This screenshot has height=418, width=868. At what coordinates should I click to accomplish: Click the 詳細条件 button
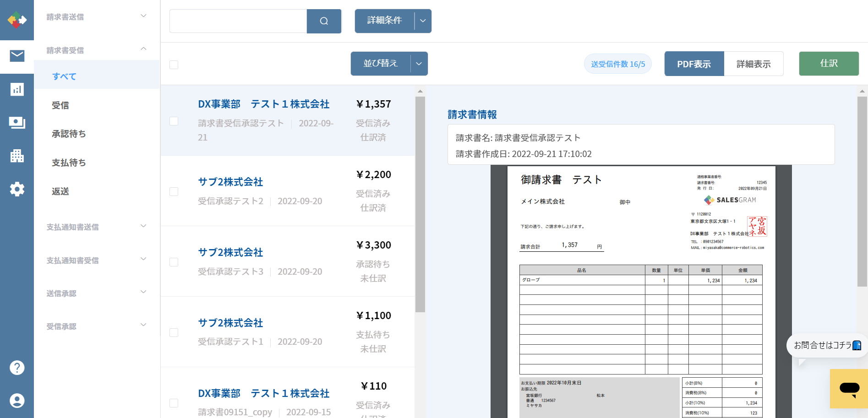[x=384, y=21]
